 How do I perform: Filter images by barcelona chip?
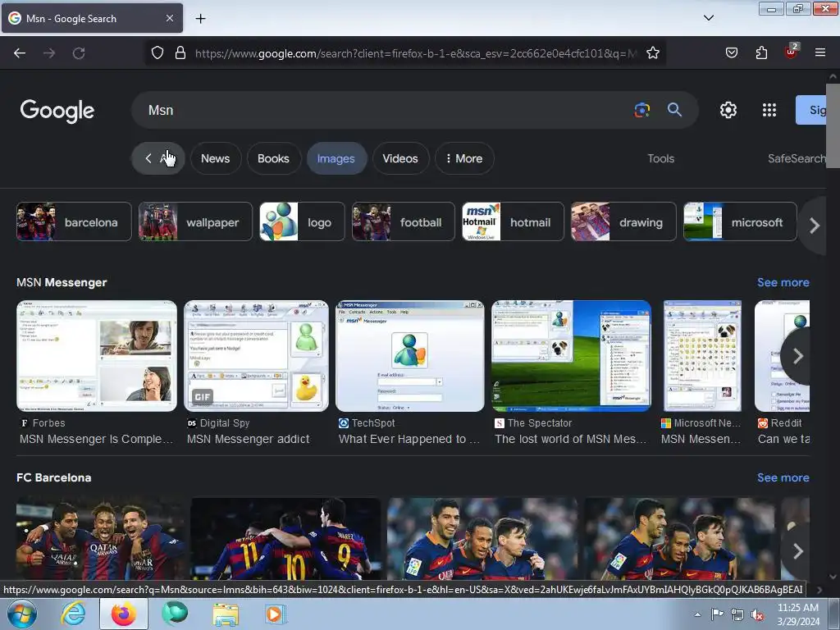pyautogui.click(x=74, y=221)
